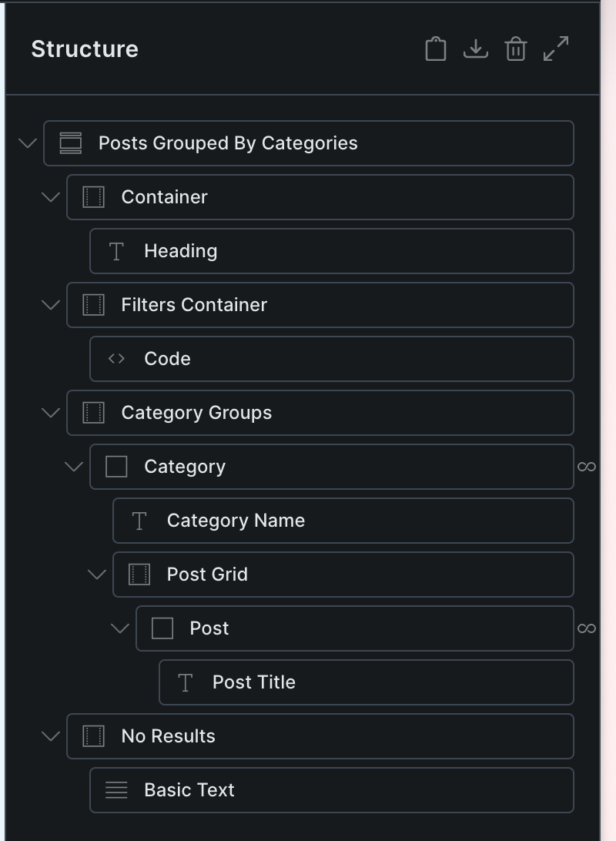Click the query loop infinity icon on Post
Screen dimensions: 616x841
point(587,628)
